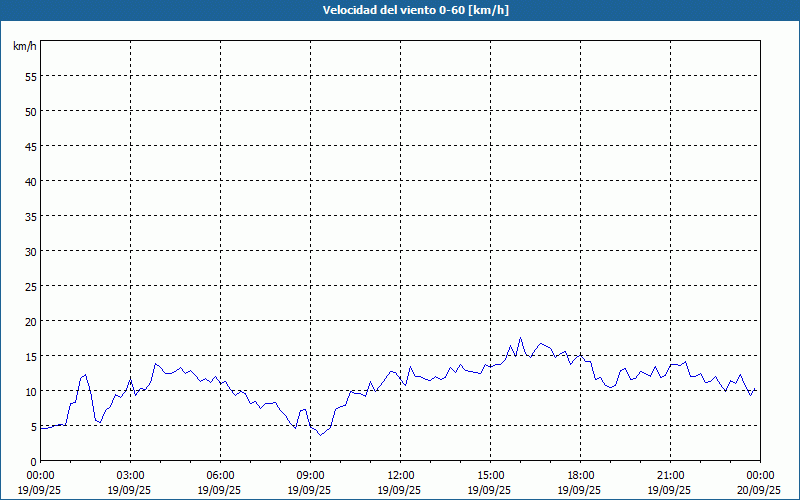Click the 20/09/25 date label

click(760, 490)
